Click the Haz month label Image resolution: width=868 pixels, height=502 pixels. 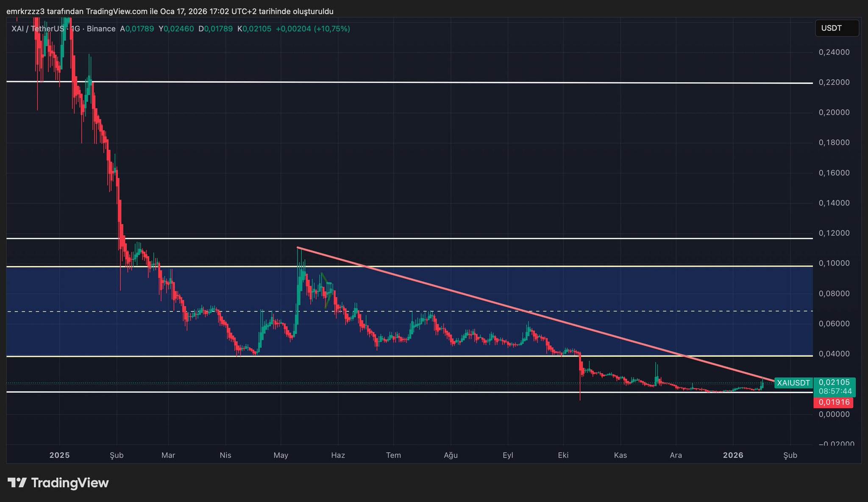point(338,455)
